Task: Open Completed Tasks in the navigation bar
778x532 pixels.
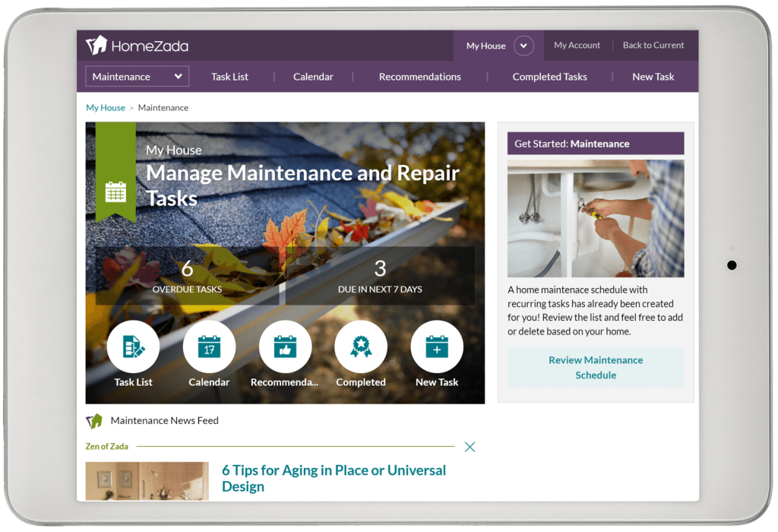Action: [x=550, y=77]
